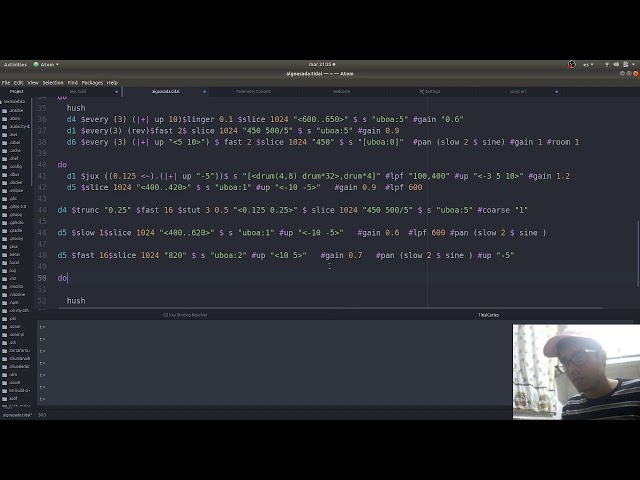Open the View menu

tap(33, 82)
